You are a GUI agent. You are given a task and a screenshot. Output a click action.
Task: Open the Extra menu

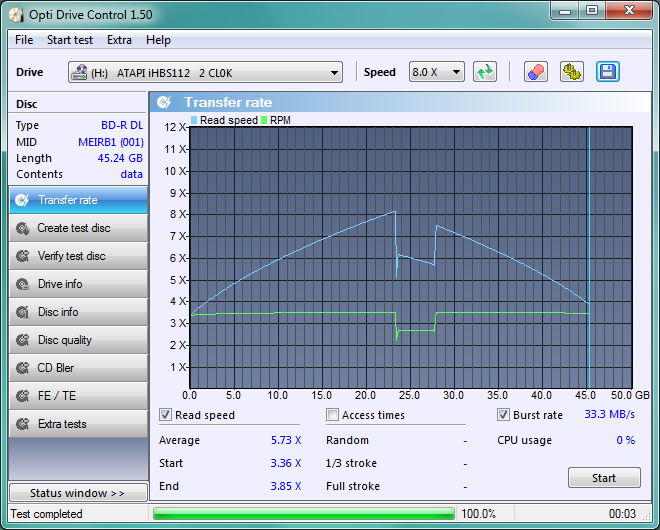tap(119, 40)
